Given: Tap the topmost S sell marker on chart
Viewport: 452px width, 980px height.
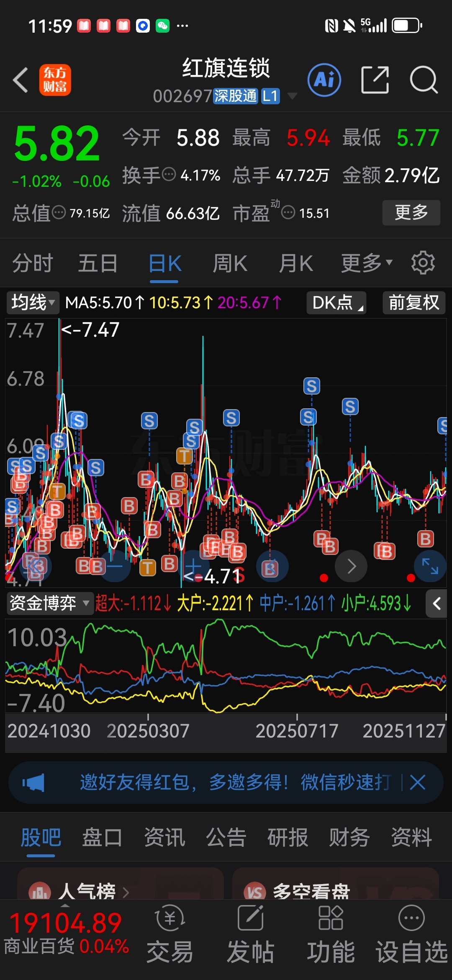Looking at the screenshot, I should [x=311, y=386].
